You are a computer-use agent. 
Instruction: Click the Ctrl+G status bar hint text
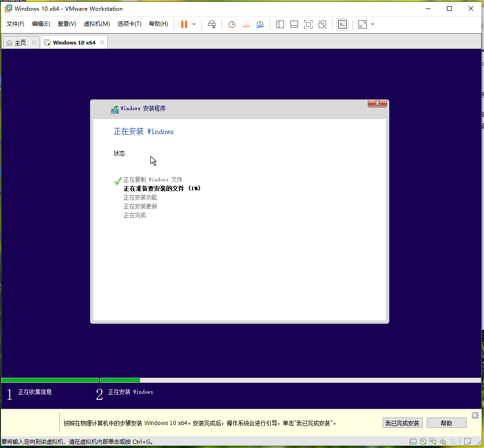pos(77,442)
